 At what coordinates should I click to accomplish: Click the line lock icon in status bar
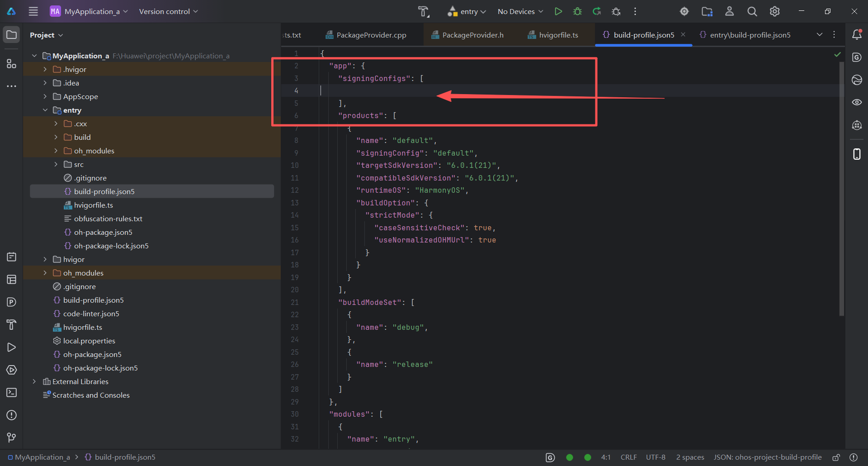[835, 457]
